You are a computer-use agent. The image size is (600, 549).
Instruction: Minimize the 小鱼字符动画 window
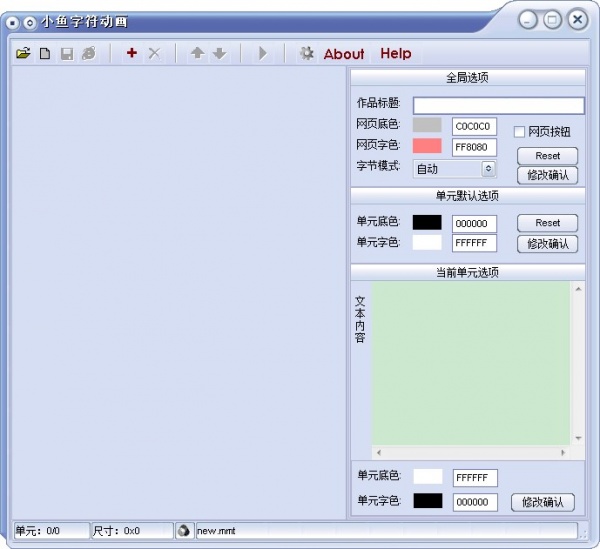click(x=528, y=20)
